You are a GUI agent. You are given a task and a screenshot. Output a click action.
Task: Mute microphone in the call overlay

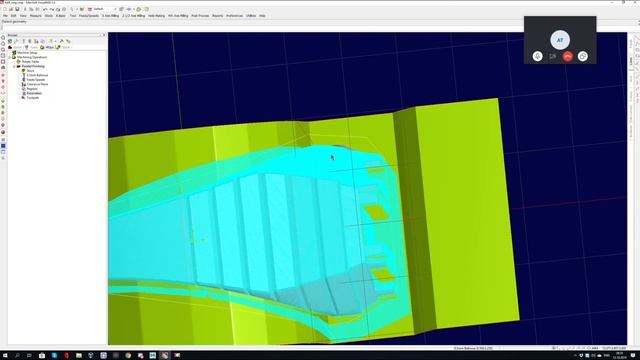[x=538, y=56]
